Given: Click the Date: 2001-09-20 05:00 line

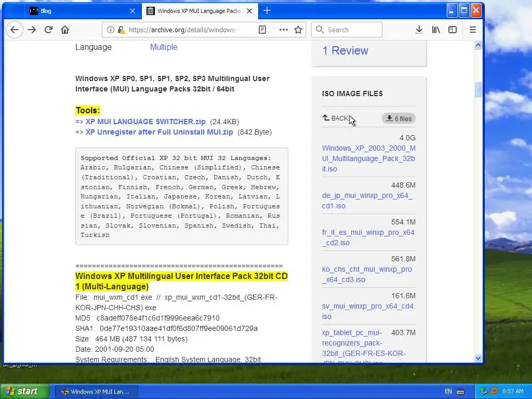Looking at the screenshot, I should tap(115, 349).
